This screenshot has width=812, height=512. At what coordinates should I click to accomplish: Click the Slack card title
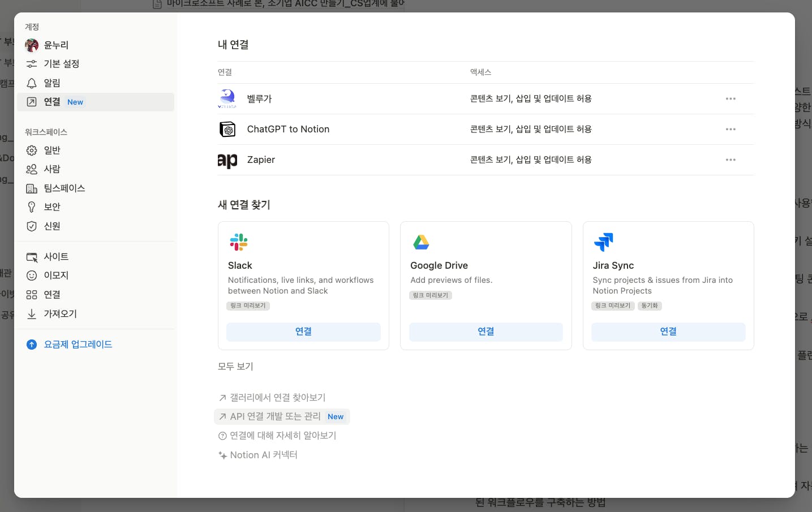coord(240,265)
